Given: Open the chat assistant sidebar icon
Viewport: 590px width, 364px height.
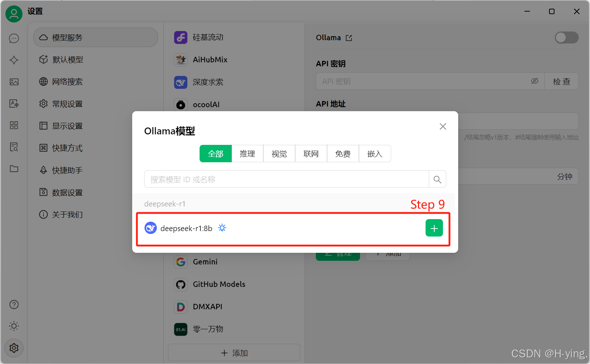Looking at the screenshot, I should coord(14,38).
